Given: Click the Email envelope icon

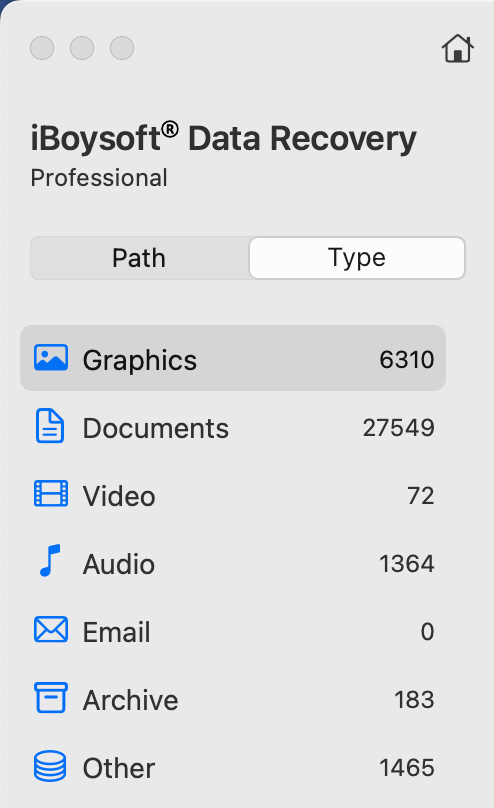Looking at the screenshot, I should (50, 629).
